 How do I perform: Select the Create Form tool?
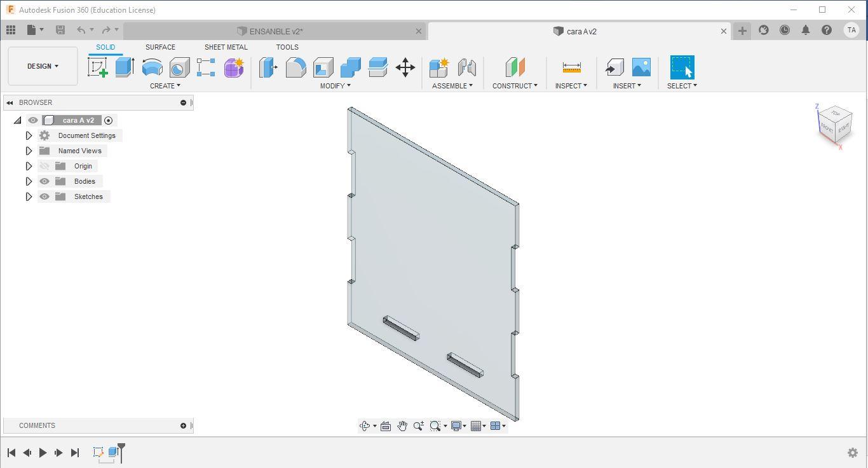pos(233,67)
